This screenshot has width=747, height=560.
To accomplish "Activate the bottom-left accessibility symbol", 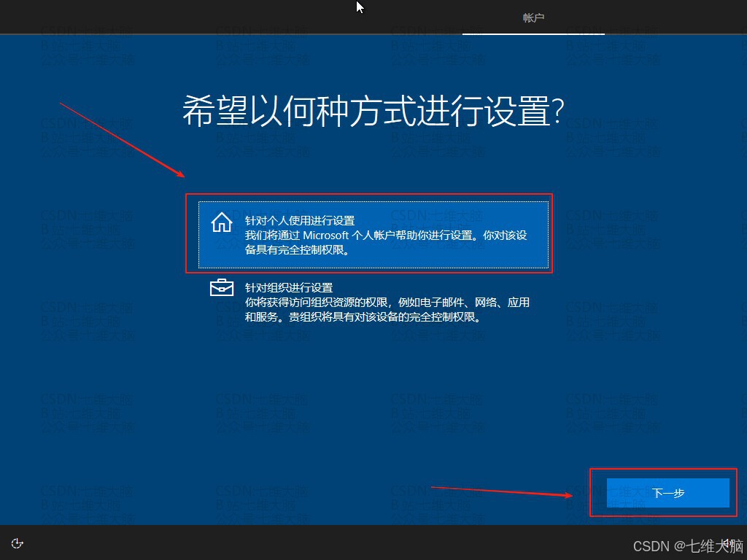I will click(x=17, y=542).
